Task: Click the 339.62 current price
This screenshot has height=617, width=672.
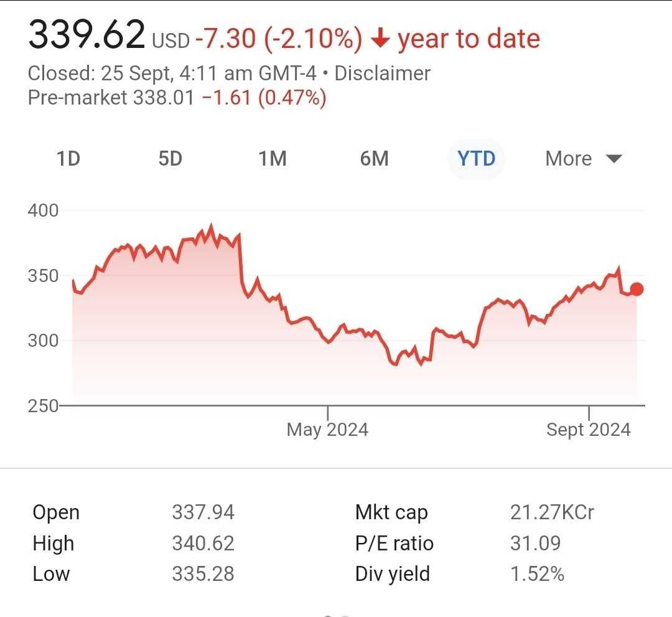Action: (x=86, y=35)
